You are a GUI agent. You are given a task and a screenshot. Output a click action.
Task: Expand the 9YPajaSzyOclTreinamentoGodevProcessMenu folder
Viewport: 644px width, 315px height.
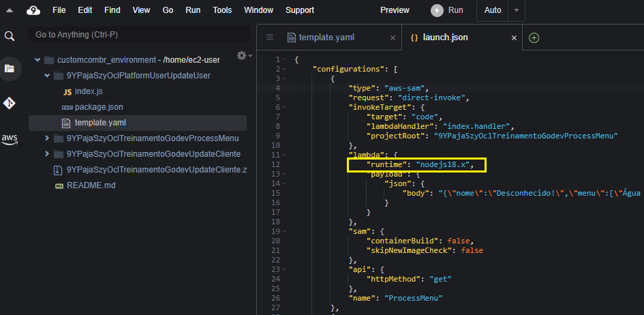[x=47, y=138]
